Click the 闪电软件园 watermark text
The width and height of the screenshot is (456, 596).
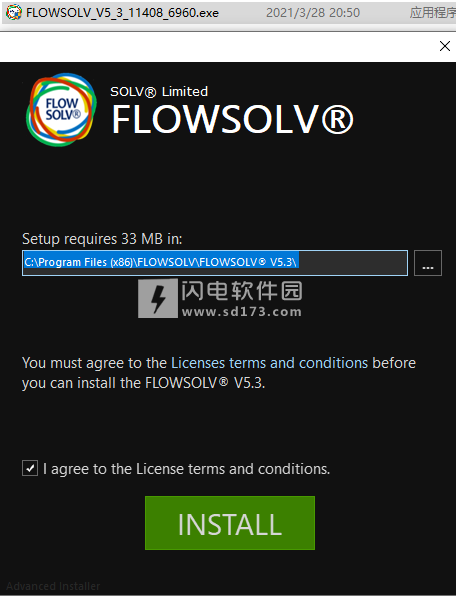pos(242,291)
